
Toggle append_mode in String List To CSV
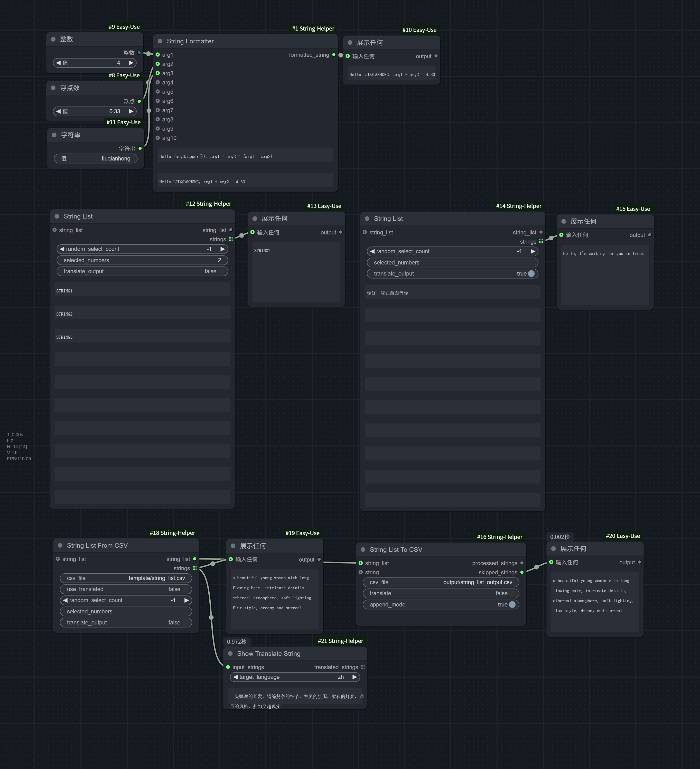441,604
